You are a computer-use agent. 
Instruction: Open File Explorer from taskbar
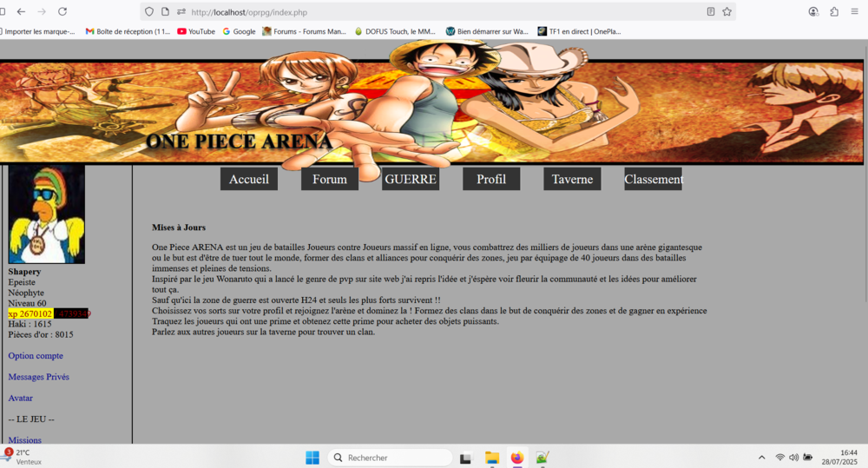click(492, 458)
